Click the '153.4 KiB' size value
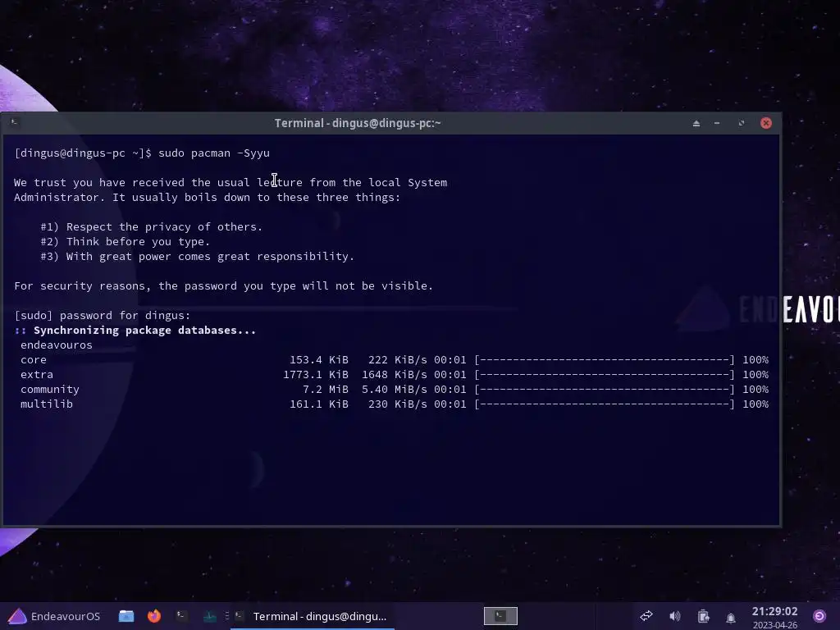 [x=319, y=359]
